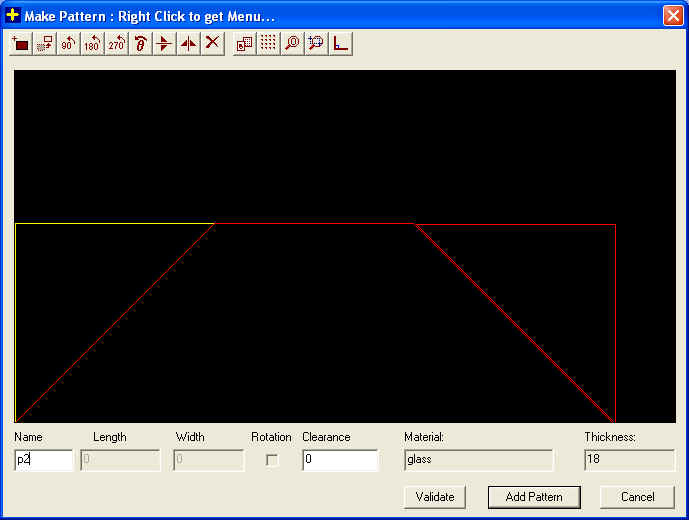689x520 pixels.
Task: Click the move selection toolbar icon
Action: click(x=44, y=43)
